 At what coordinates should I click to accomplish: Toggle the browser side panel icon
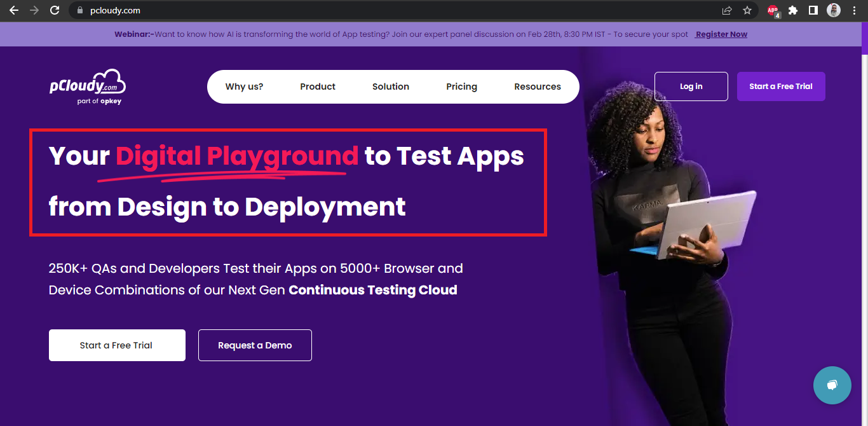(x=813, y=10)
